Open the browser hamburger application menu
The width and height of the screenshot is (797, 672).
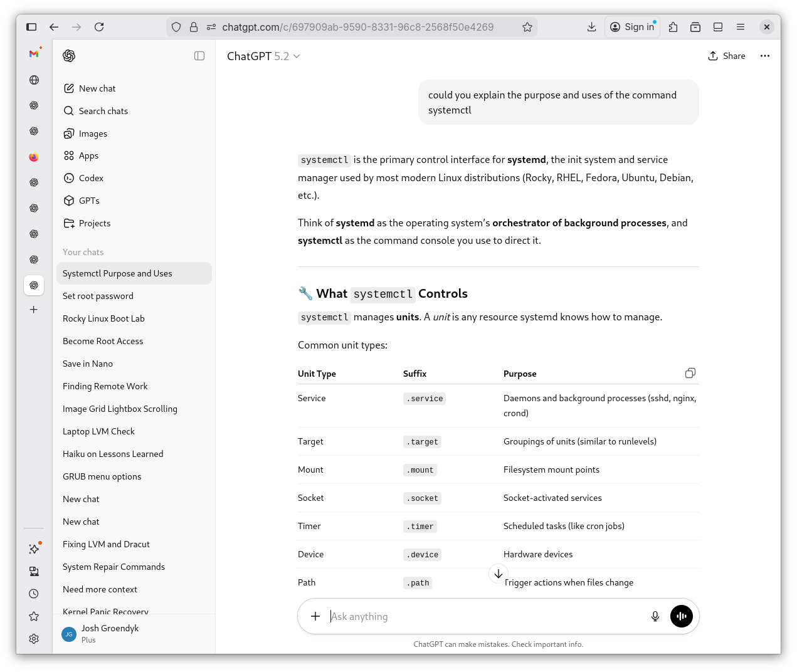click(x=741, y=27)
